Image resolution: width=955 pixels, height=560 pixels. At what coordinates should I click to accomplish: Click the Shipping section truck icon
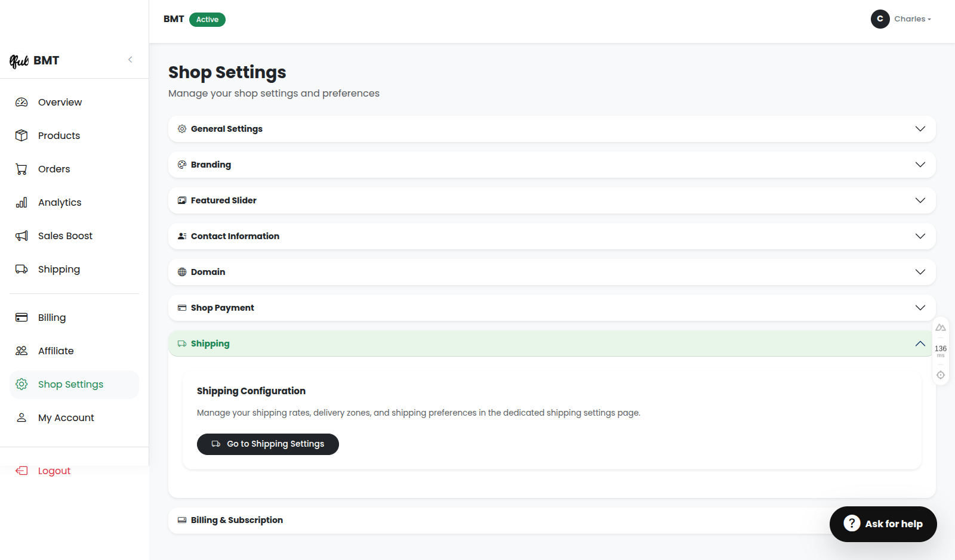[x=182, y=344]
